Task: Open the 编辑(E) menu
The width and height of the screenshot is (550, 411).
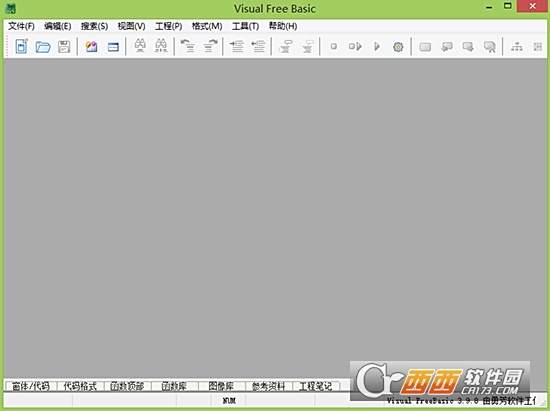Action: coord(58,26)
